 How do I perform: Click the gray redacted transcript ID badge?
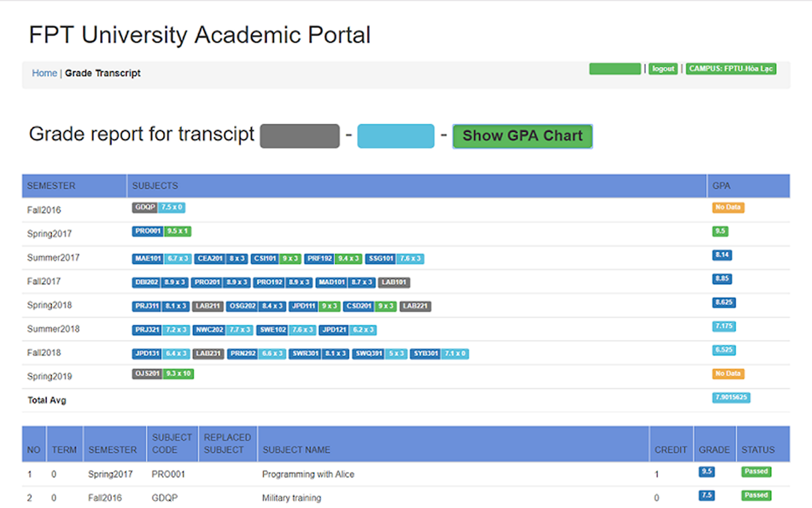tap(299, 136)
